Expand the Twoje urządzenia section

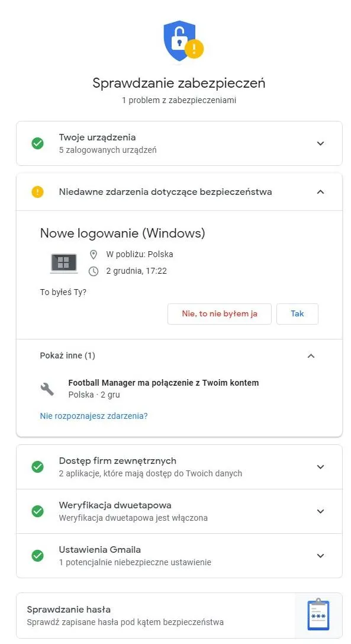coord(320,143)
